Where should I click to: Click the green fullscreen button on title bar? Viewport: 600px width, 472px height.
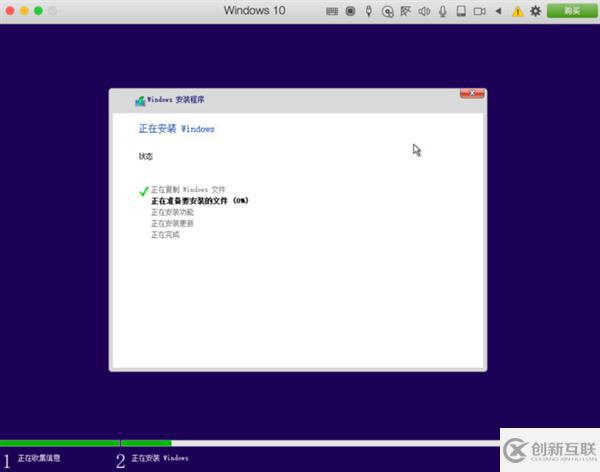coord(38,11)
